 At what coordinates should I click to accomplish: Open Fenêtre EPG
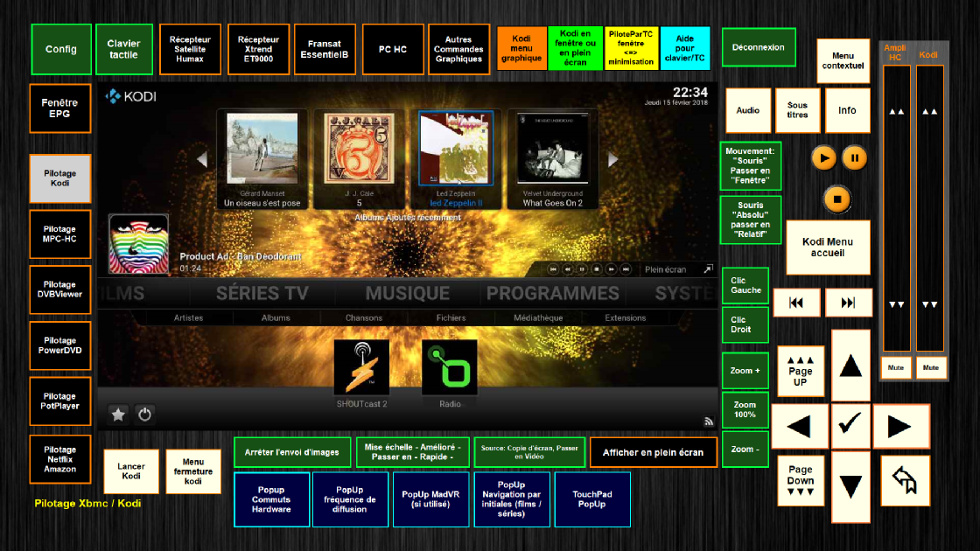click(x=60, y=108)
